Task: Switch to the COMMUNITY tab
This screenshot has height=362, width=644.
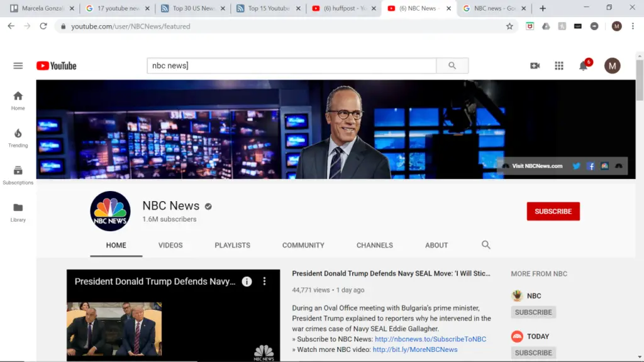Action: pos(303,245)
